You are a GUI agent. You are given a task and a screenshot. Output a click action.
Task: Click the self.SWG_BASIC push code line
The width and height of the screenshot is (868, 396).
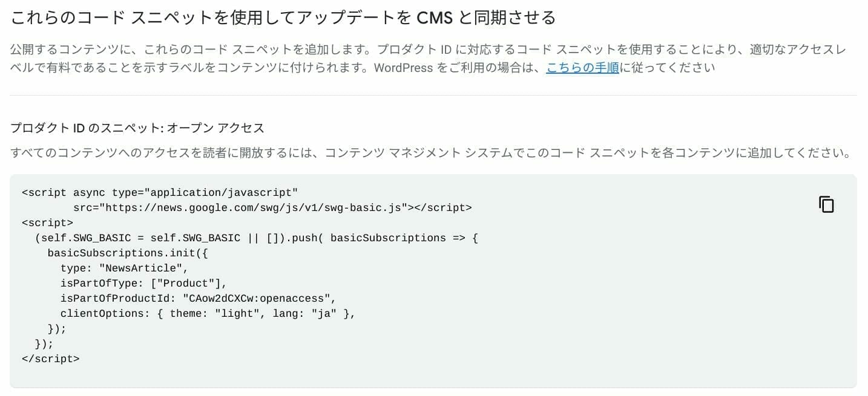(x=257, y=238)
